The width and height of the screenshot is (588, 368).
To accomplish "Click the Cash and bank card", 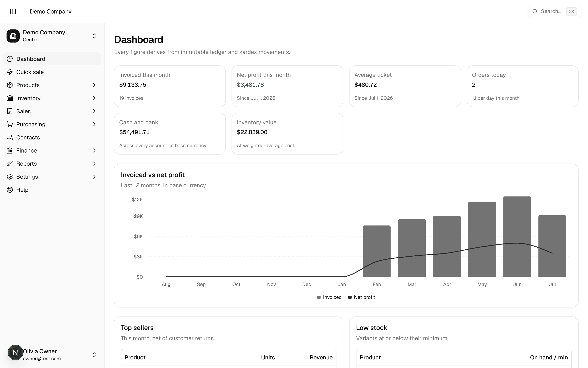I will click(x=170, y=134).
